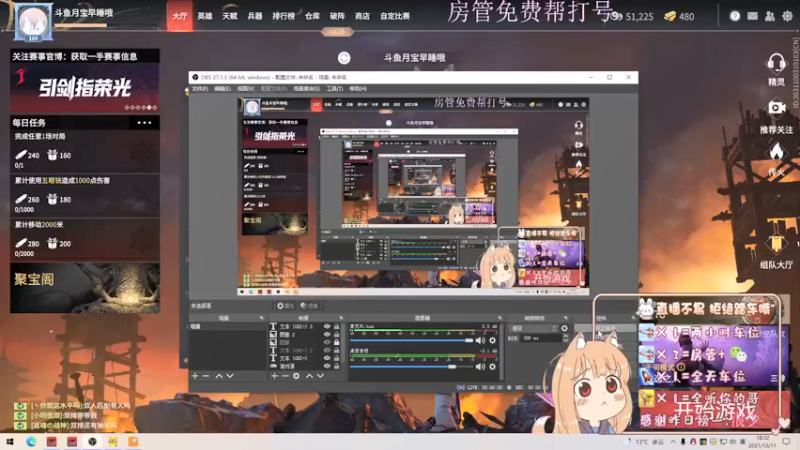Switch to the 天赋 tab in the game
Image resolution: width=800 pixels, height=450 pixels.
(x=230, y=16)
